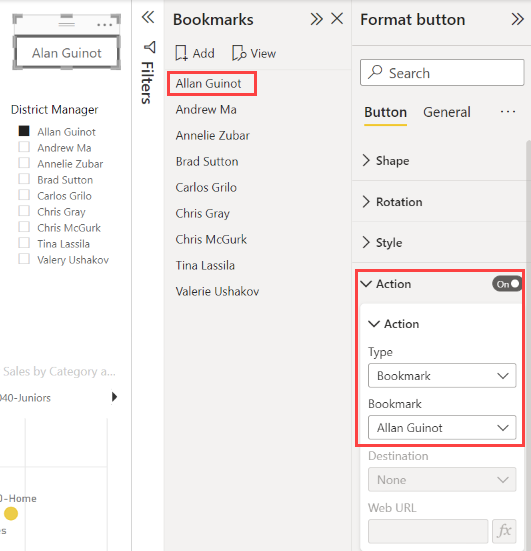Select the Tina Lassila bookmark
Image resolution: width=531 pixels, height=551 pixels.
click(205, 266)
